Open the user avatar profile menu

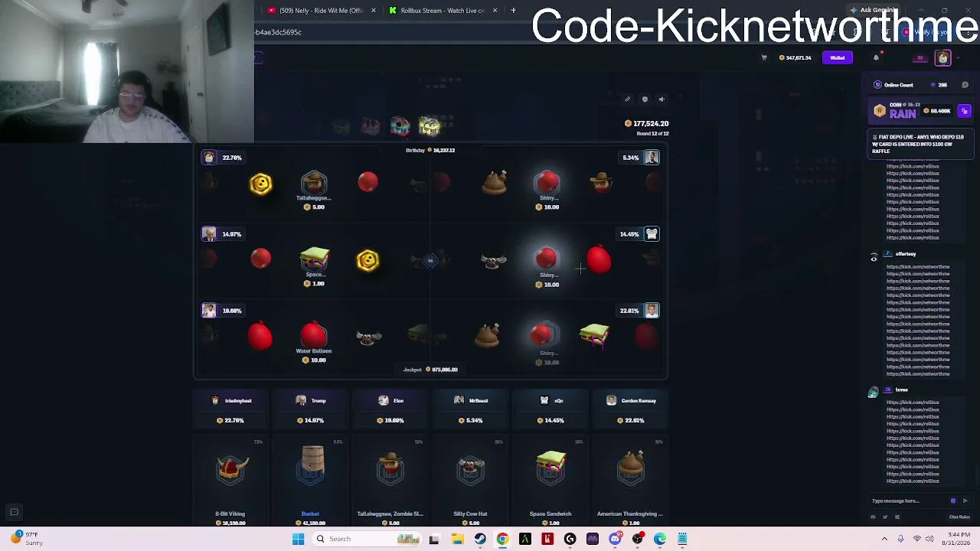[943, 58]
